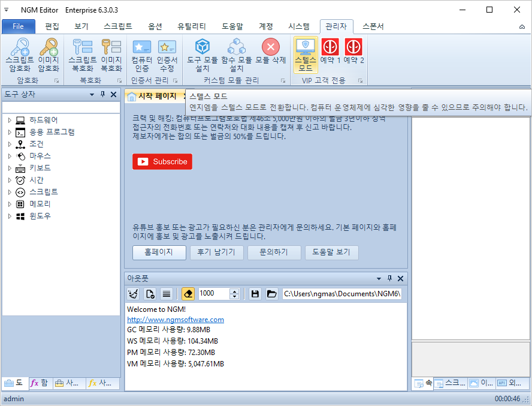
Task: Open the 편집 ribbon tab
Action: (52, 26)
